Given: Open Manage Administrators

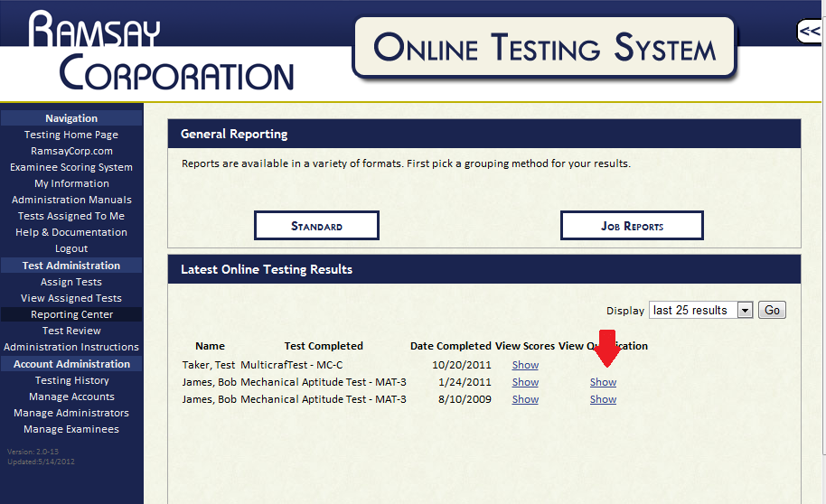Looking at the screenshot, I should [71, 413].
